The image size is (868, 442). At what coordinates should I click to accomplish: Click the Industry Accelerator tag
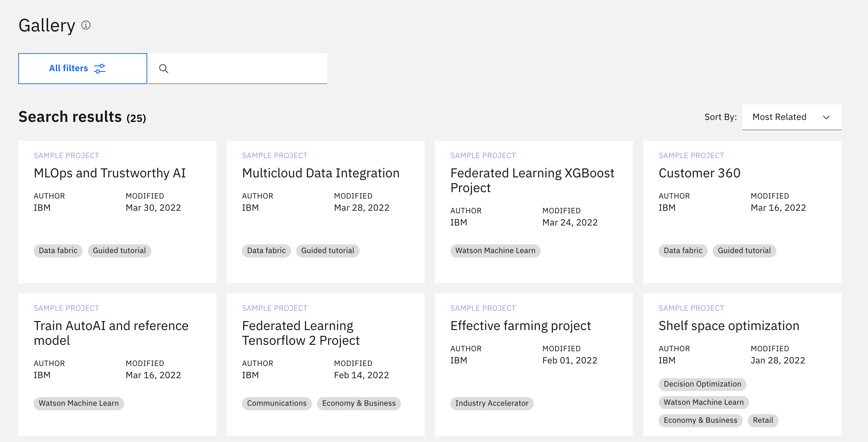point(492,403)
